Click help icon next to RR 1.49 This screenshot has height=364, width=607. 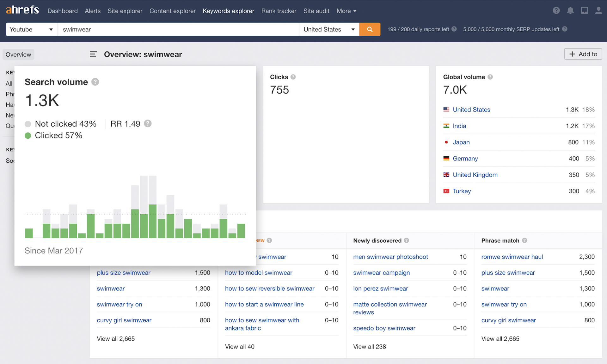tap(148, 124)
